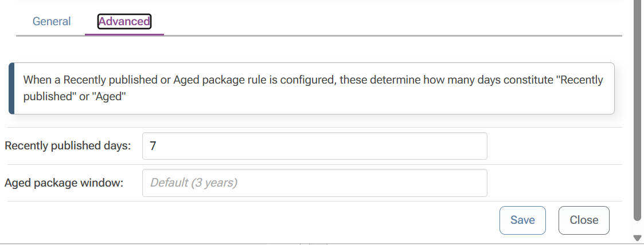Viewport: 644px width, 245px height.
Task: Click the "Default (3 years)" placeholder text
Action: 193,183
